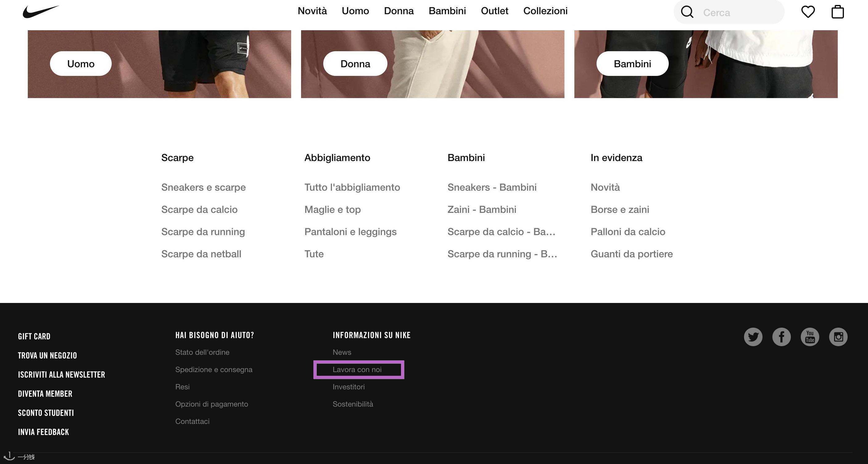Open the Outlet menu in the navbar
The image size is (868, 464).
(x=494, y=11)
